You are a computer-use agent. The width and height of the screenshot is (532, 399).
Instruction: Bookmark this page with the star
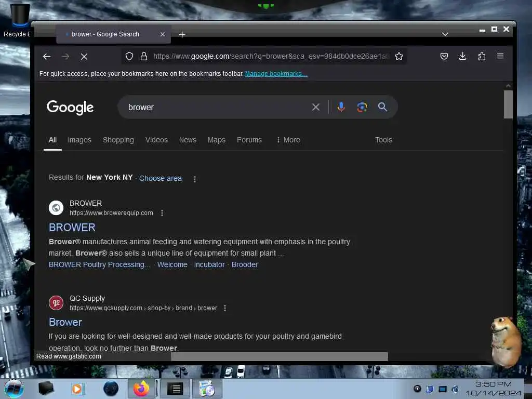[x=399, y=56]
